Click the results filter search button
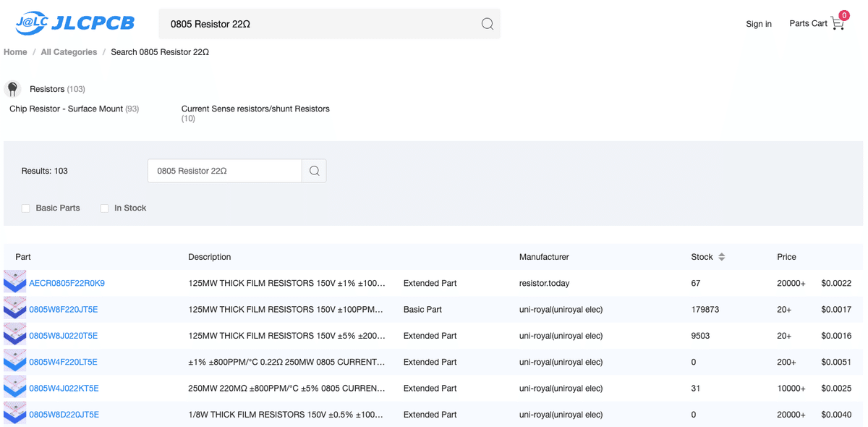The height and width of the screenshot is (427, 868). tap(314, 171)
